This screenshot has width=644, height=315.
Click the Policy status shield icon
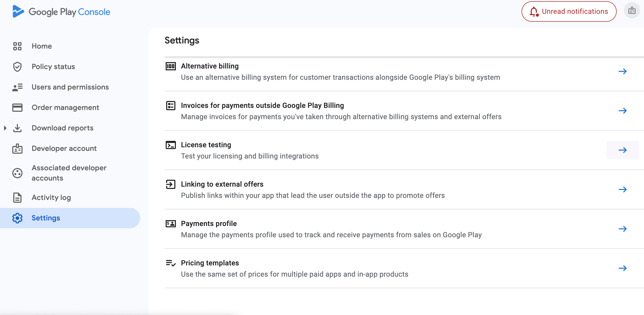17,67
